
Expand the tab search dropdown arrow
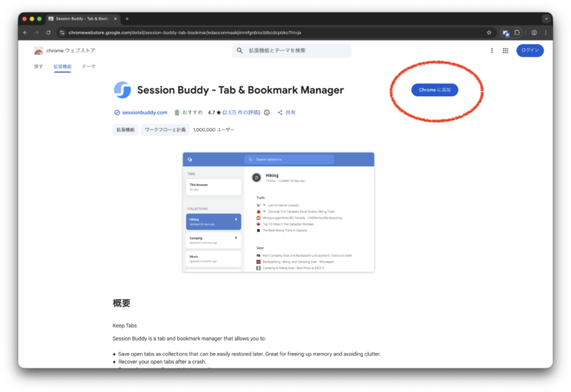546,18
